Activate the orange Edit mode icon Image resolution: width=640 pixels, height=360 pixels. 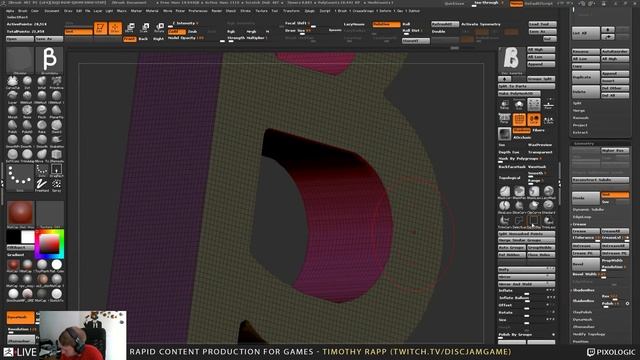tap(100, 28)
